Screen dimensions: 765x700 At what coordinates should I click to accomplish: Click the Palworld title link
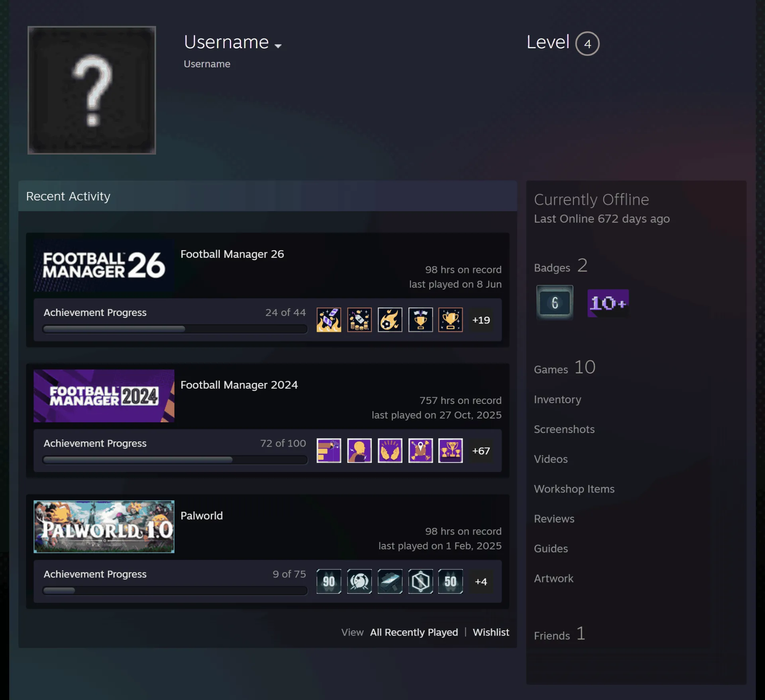pos(202,515)
